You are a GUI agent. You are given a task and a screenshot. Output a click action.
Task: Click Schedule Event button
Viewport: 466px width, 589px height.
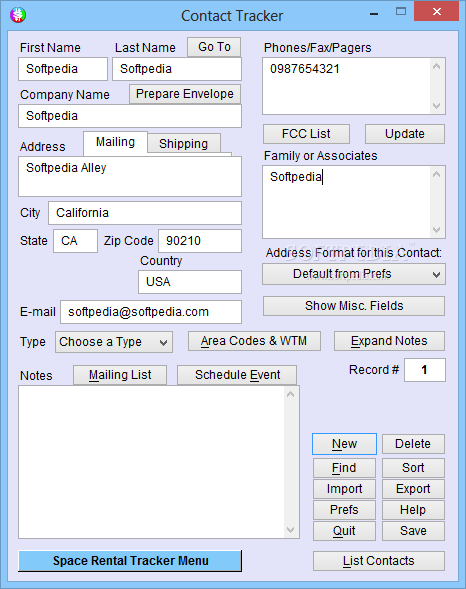(237, 375)
